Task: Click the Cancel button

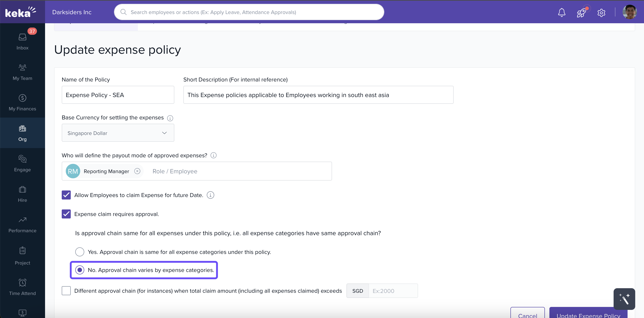Action: click(528, 314)
